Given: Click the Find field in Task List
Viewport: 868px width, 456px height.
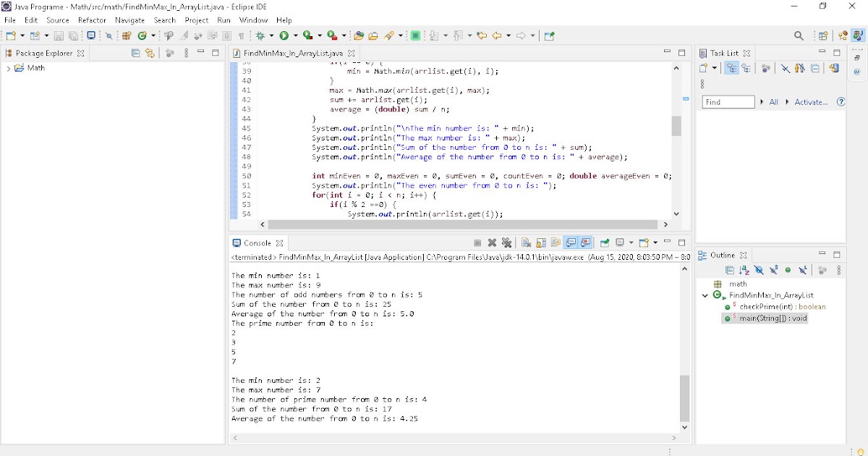Looking at the screenshot, I should [x=727, y=101].
